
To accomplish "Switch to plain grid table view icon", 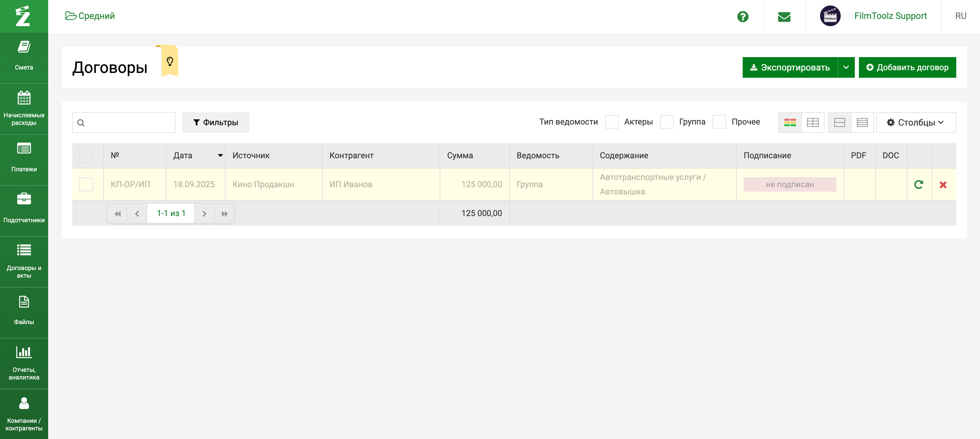I will click(x=812, y=122).
